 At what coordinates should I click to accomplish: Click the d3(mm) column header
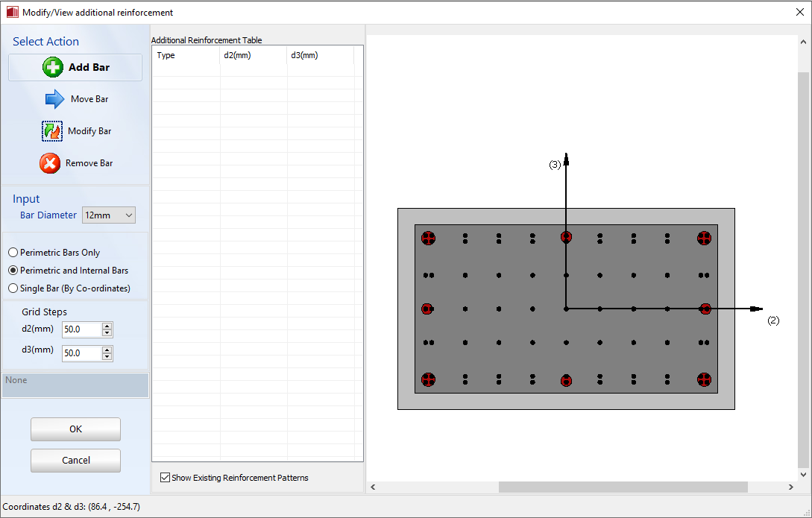coord(321,55)
